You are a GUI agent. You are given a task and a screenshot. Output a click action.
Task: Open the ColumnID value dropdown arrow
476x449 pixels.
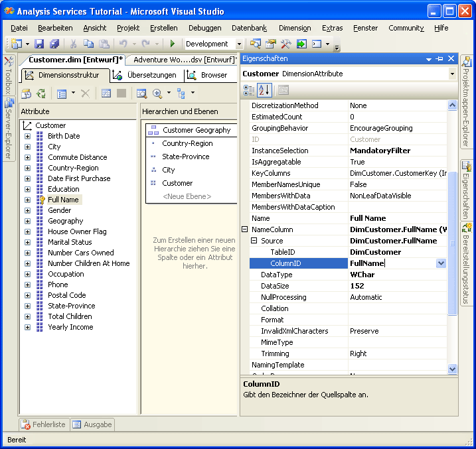pyautogui.click(x=441, y=263)
